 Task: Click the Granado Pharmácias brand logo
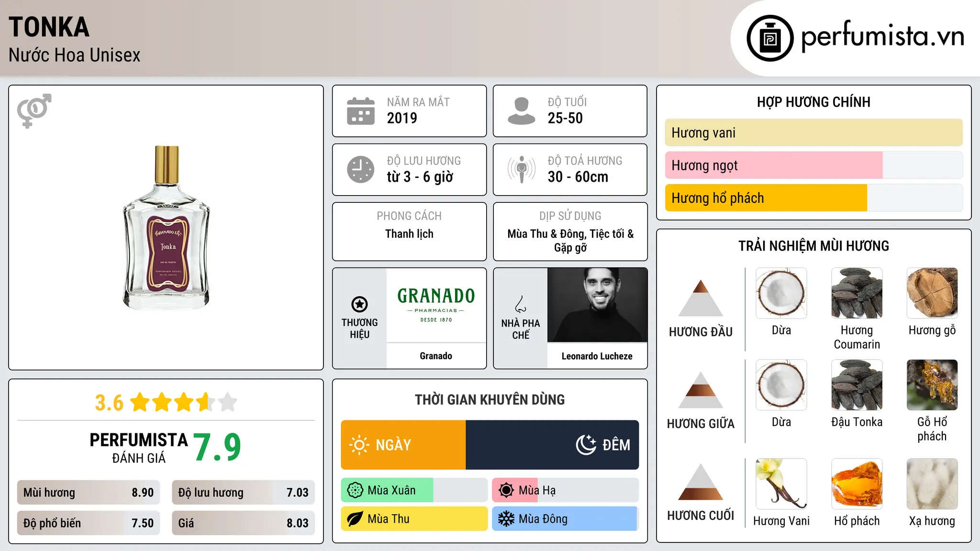(436, 305)
